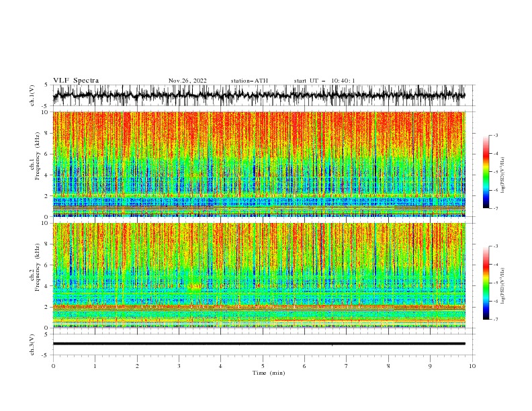Image resolution: width=532 pixels, height=411 pixels.
Task: Select the ch.1 "Frequency (kHz)" axis label
Action: (x=38, y=155)
